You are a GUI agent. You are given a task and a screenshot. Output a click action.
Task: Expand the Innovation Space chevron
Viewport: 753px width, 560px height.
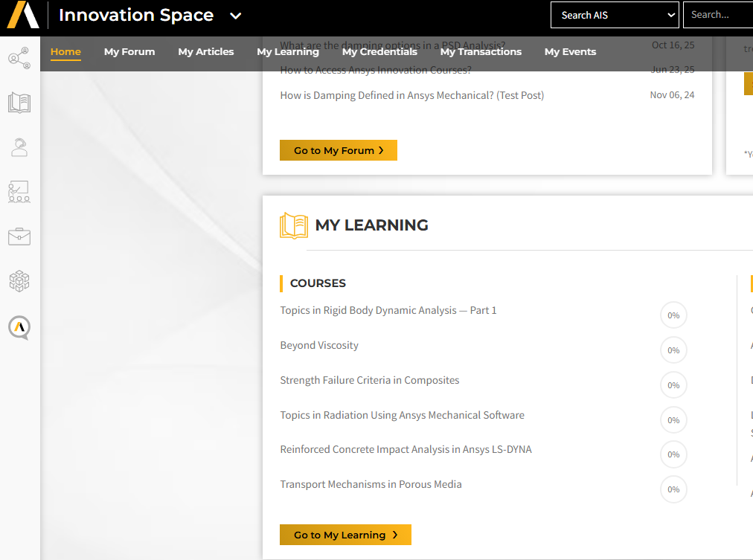[x=235, y=16]
